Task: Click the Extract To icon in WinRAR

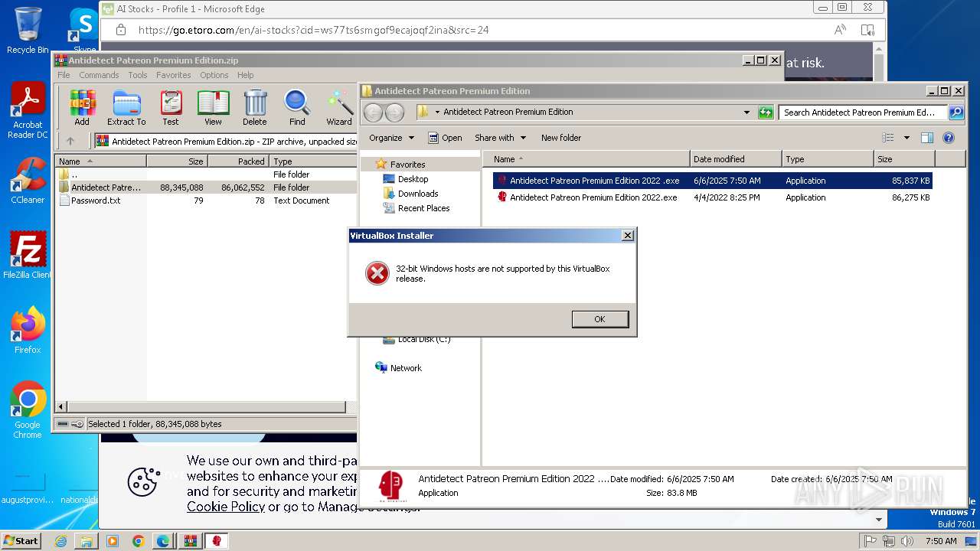Action: coord(126,107)
